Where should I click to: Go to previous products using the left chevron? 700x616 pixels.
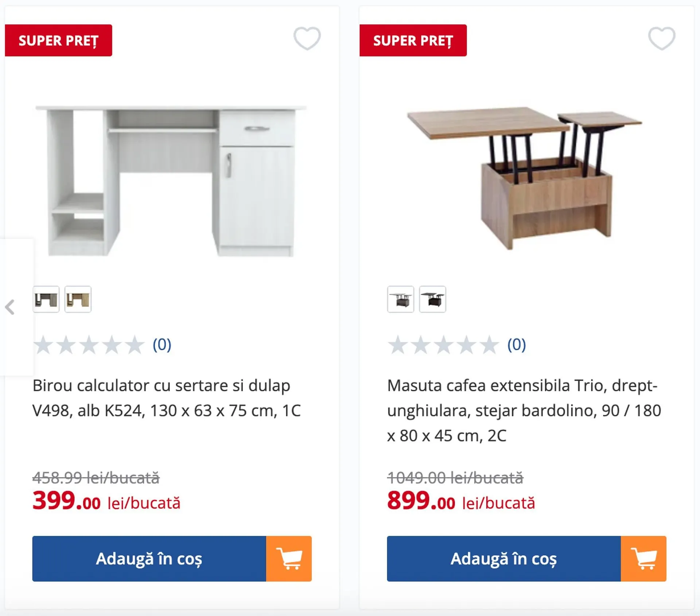coord(10,307)
